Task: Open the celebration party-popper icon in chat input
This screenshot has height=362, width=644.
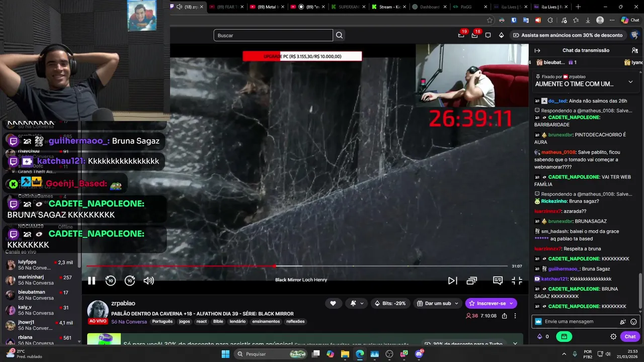Action: [623, 322]
